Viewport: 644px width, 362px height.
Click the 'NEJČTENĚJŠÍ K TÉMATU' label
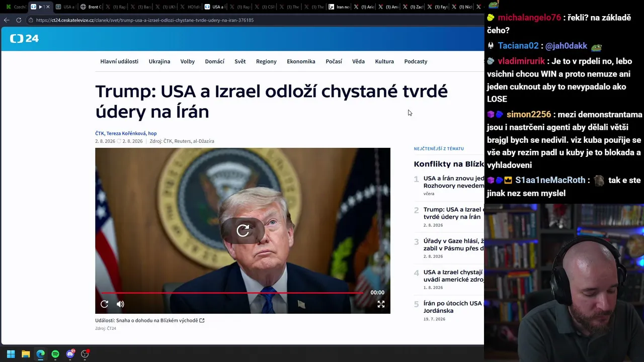click(x=439, y=149)
